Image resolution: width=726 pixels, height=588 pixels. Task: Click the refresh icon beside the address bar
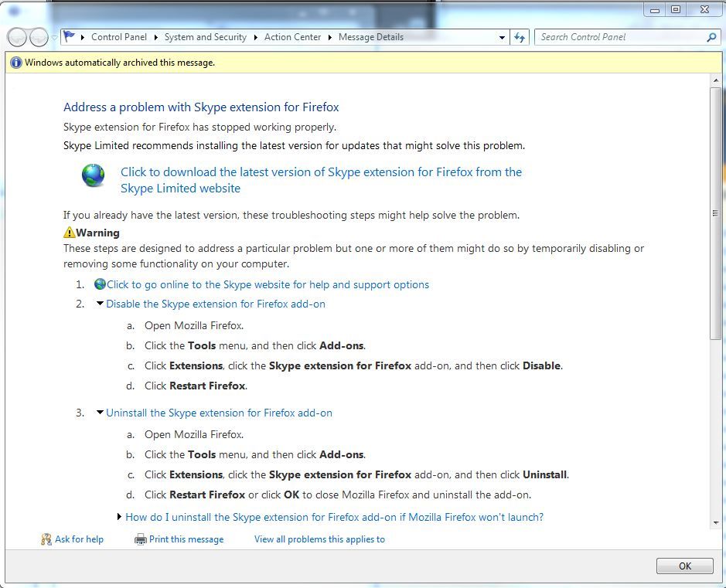pyautogui.click(x=519, y=36)
